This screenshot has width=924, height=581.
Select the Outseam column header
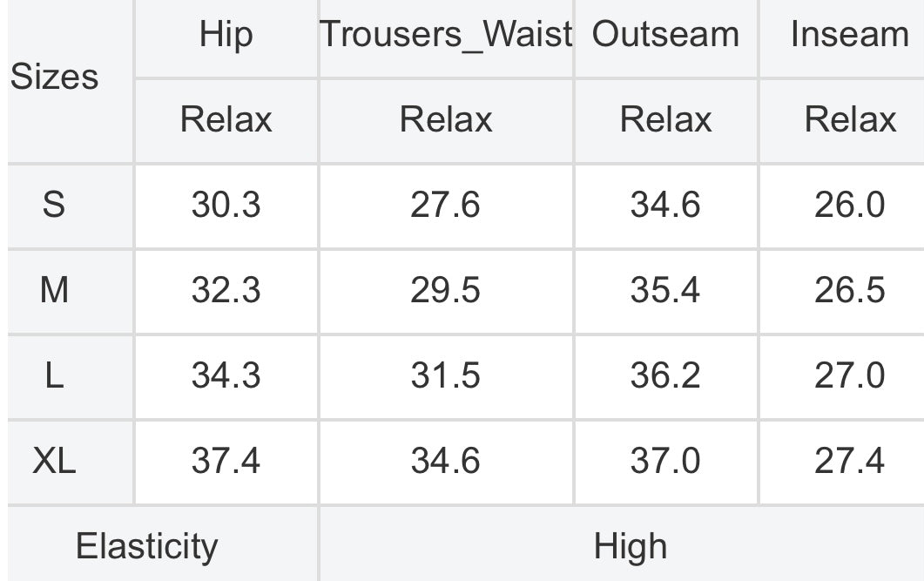665,34
